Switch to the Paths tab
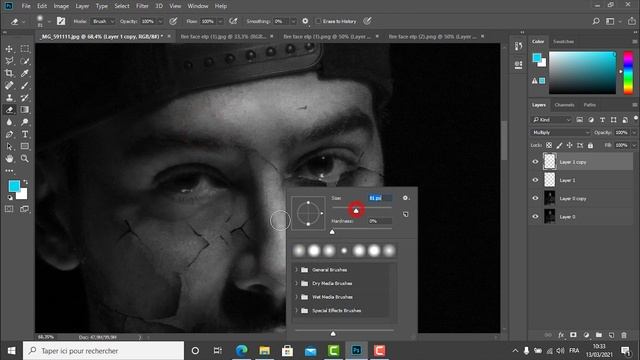The height and width of the screenshot is (360, 640). (x=589, y=105)
